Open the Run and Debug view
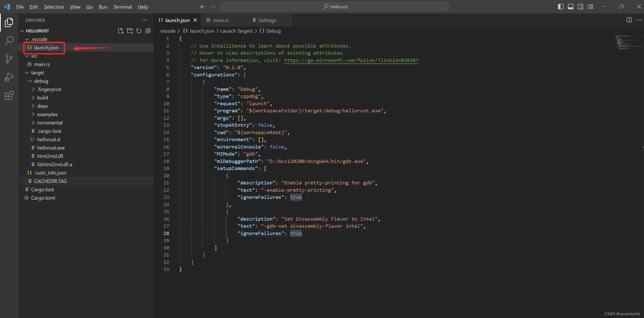This screenshot has width=644, height=318. point(9,77)
